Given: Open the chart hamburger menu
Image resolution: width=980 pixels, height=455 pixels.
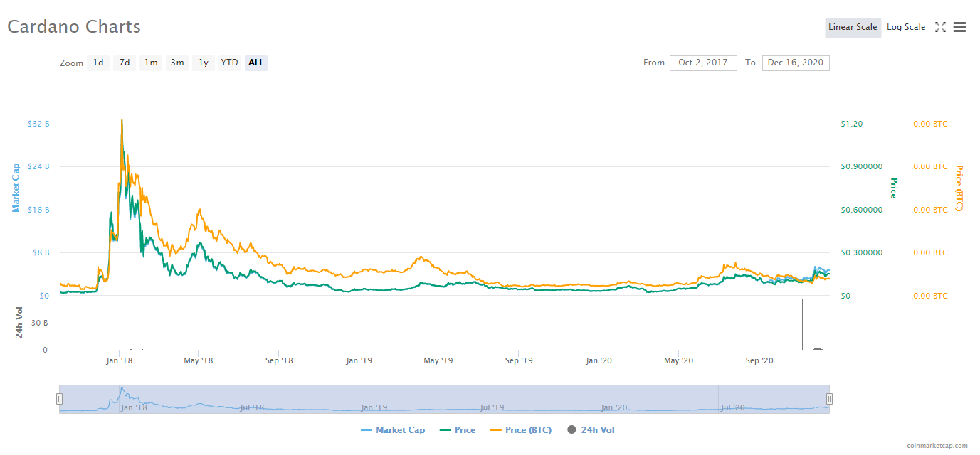Looking at the screenshot, I should coord(959,27).
